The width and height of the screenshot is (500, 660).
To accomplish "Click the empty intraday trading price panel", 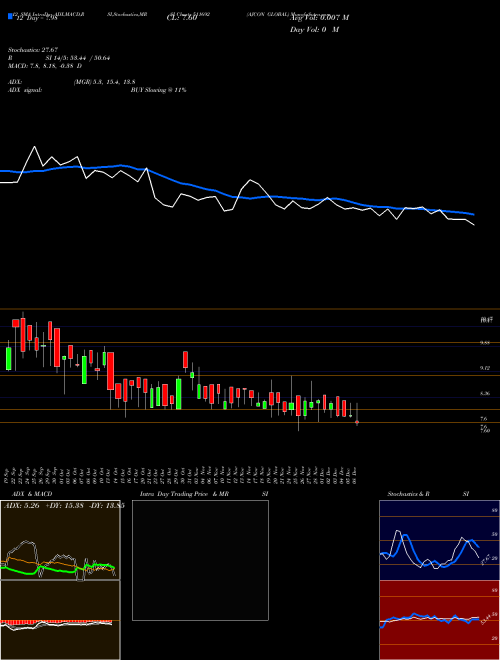I will pyautogui.click(x=200, y=560).
